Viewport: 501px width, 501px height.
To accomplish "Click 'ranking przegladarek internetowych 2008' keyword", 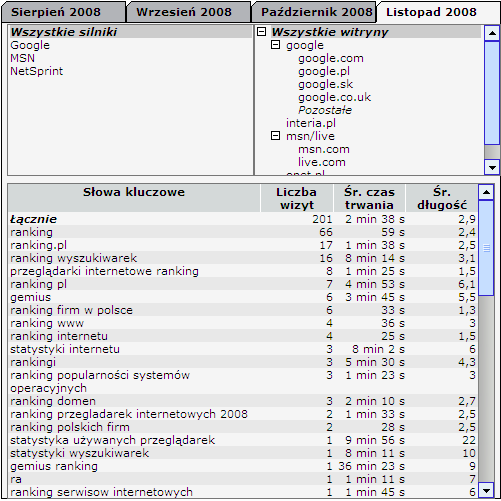I will (129, 414).
